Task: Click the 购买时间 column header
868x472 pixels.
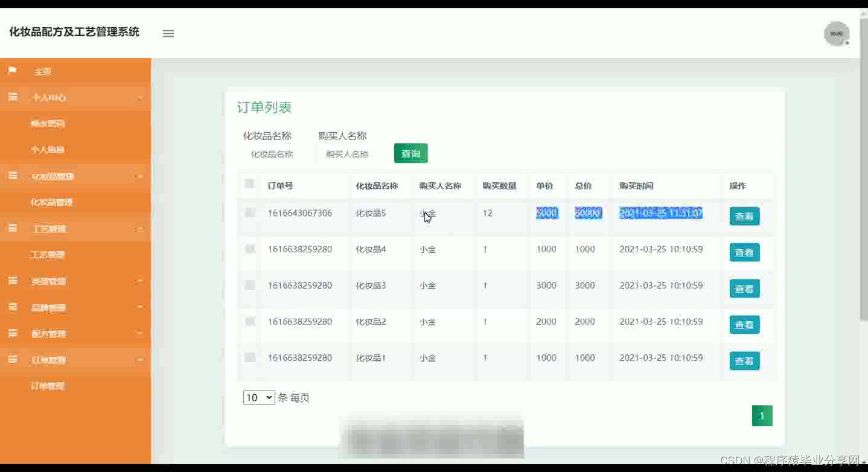Action: (x=637, y=185)
